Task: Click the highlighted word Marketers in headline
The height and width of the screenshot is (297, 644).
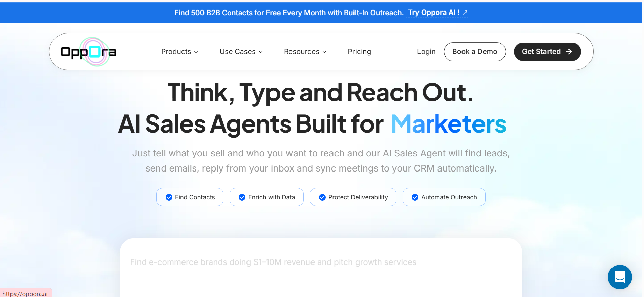Action: click(x=448, y=124)
